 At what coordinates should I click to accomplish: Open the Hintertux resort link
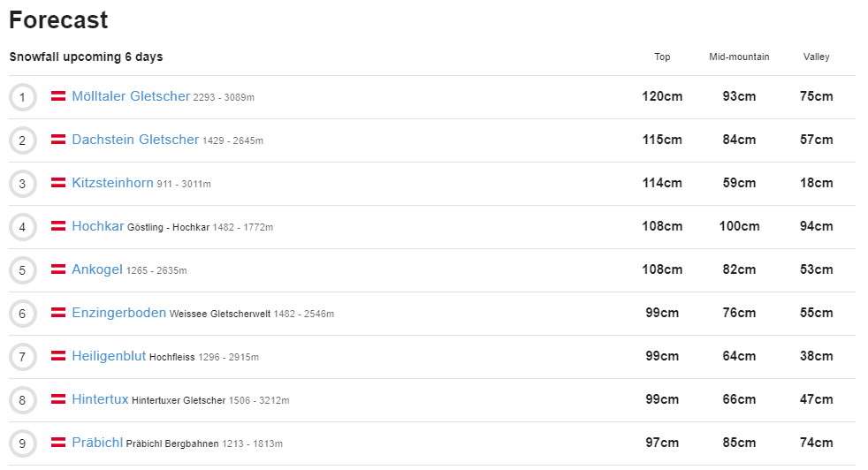pyautogui.click(x=100, y=399)
